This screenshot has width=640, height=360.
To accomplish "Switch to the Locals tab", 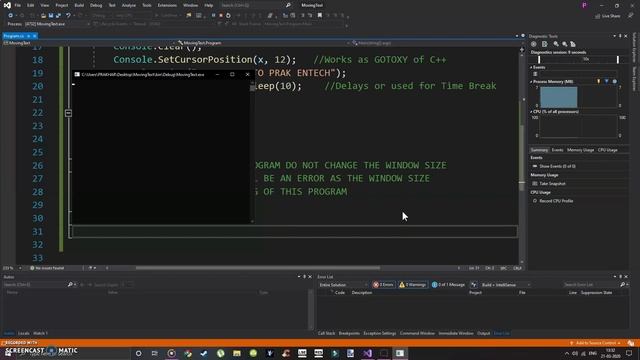I will pyautogui.click(x=24, y=333).
